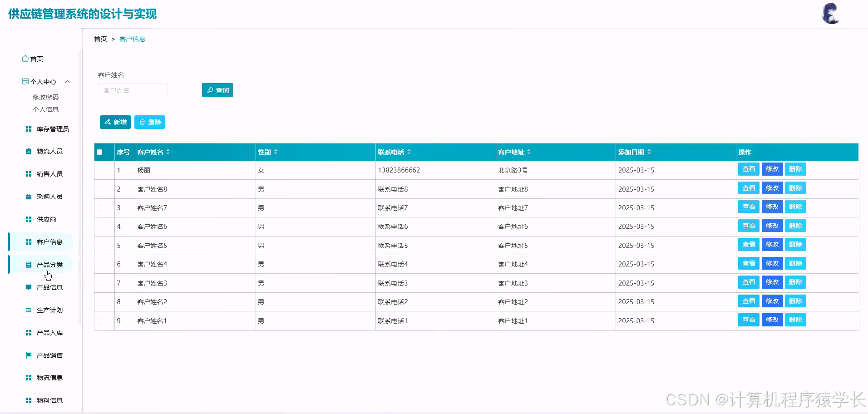Viewport: 868px width, 414px height.
Task: Click the 客户信息 grid icon in sidebar
Action: [29, 242]
